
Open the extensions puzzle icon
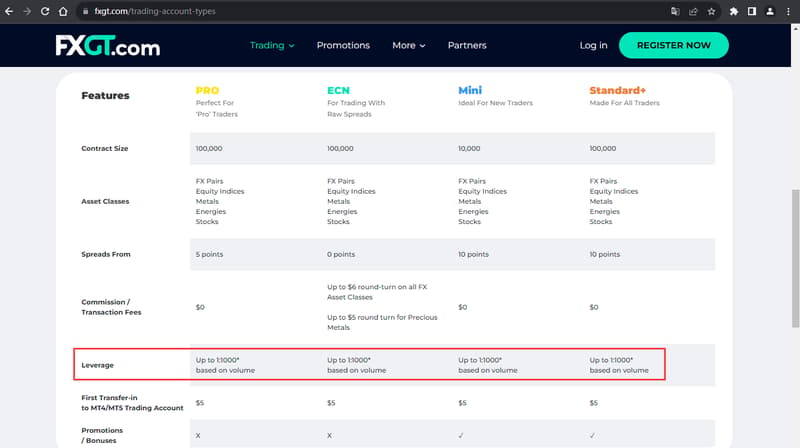(x=734, y=11)
